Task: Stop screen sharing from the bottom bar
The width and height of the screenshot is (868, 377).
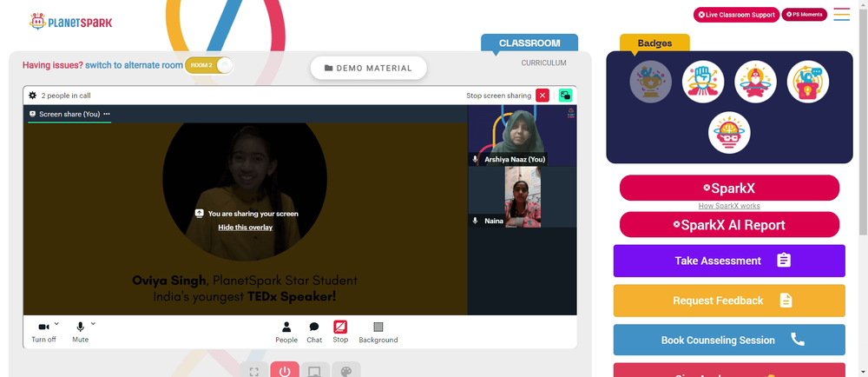Action: coord(340,332)
